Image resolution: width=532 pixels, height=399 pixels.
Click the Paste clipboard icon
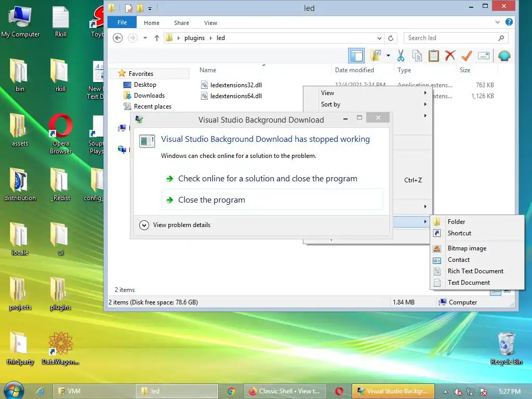(434, 56)
